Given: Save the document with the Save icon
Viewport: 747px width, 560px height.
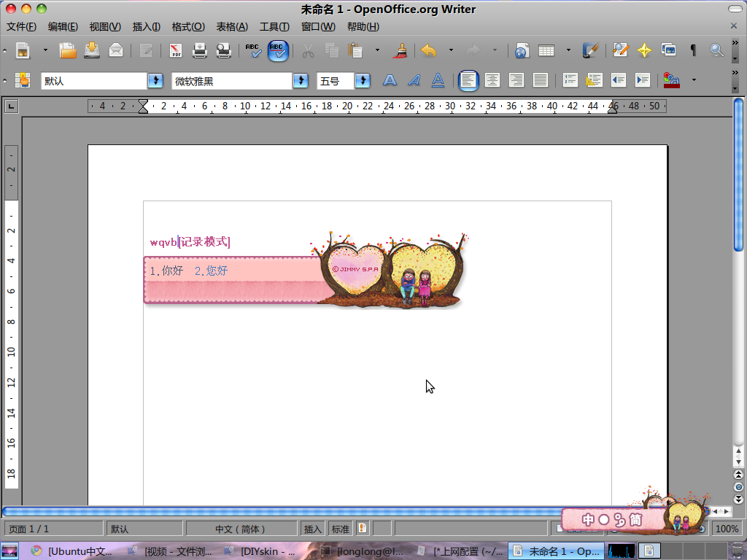Looking at the screenshot, I should tap(92, 50).
